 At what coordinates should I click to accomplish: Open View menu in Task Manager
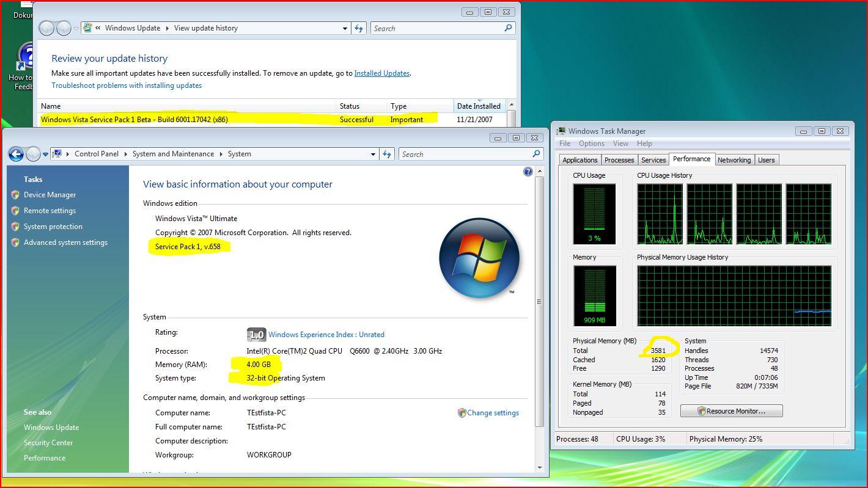coord(620,144)
